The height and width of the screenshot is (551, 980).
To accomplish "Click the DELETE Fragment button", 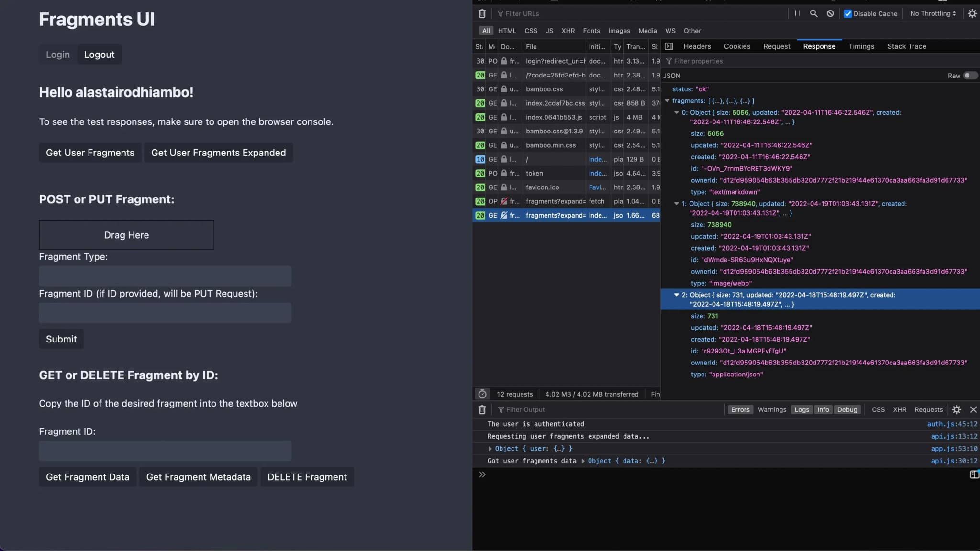I will point(307,477).
